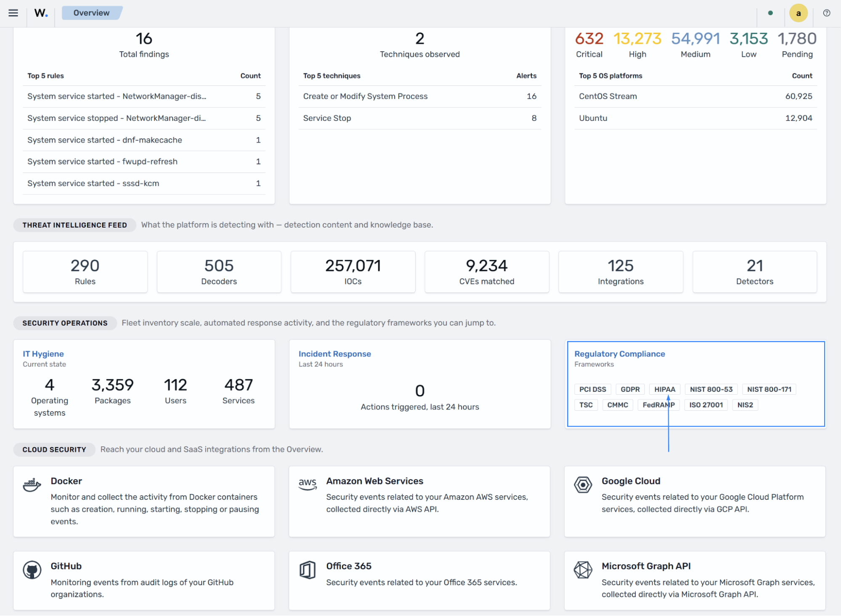Click the 13,273 High vulnerabilities count
Screen dimensions: 841x616
637,39
